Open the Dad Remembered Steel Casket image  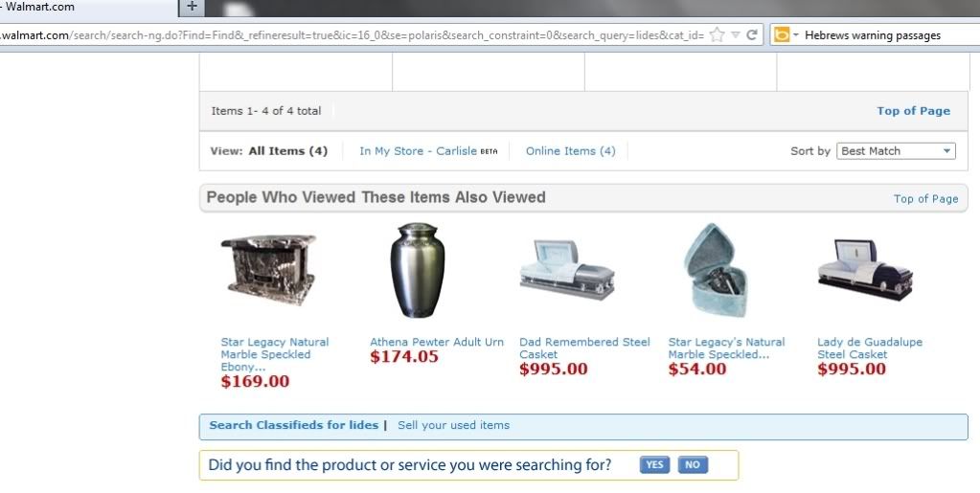pos(567,269)
